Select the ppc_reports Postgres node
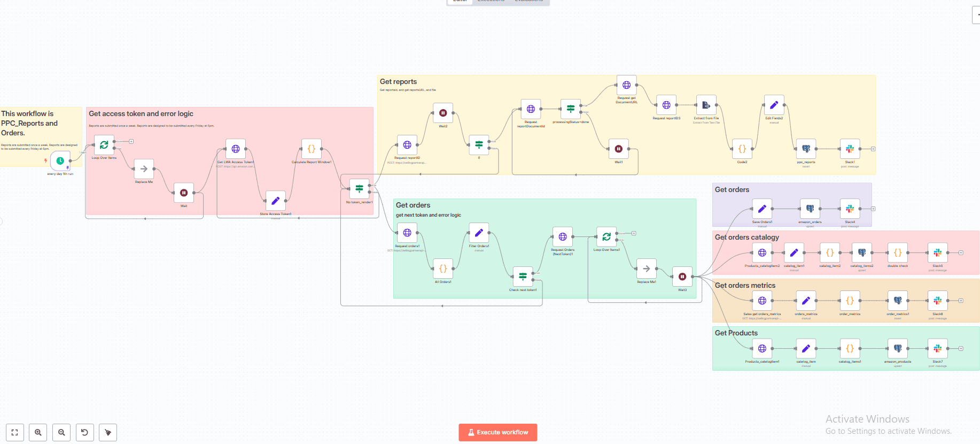The height and width of the screenshot is (444, 980). click(x=806, y=149)
